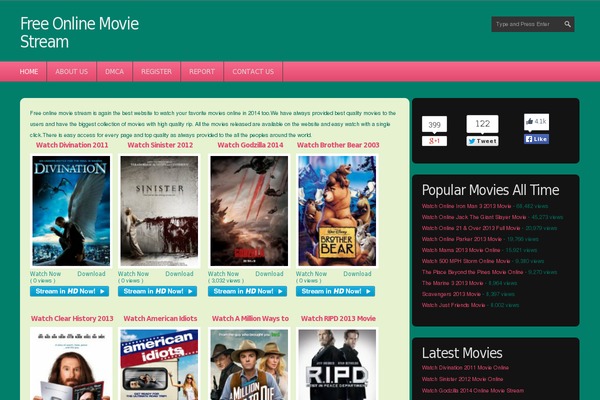Viewport: 600px width, 400px height.
Task: Click Download under Godzilla
Action: coord(269,274)
